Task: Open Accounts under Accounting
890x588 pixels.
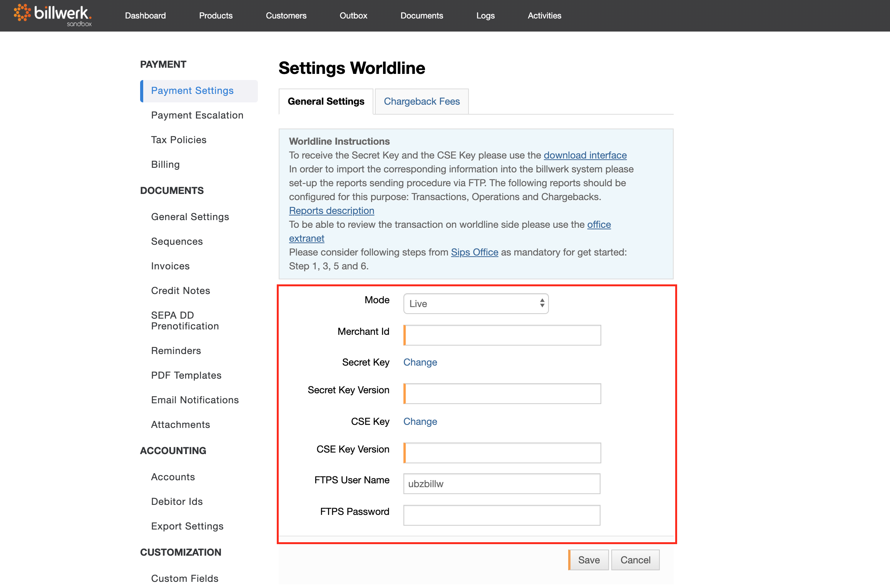Action: click(173, 477)
